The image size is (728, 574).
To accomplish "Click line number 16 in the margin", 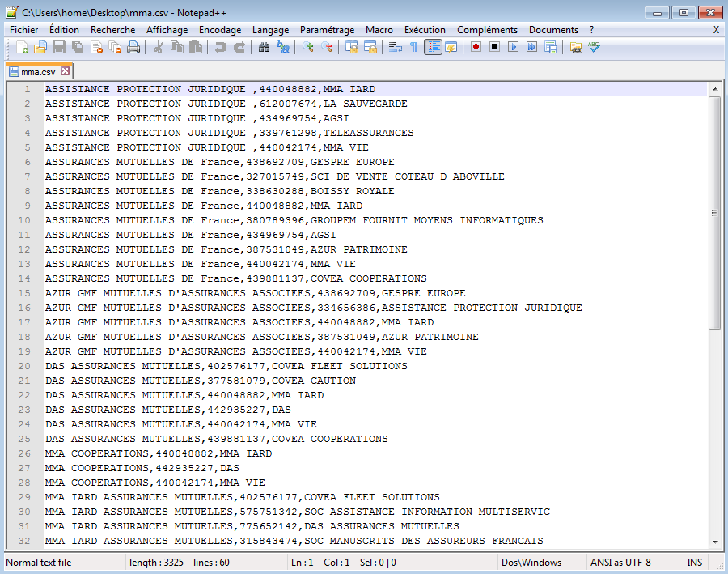I will pos(24,308).
